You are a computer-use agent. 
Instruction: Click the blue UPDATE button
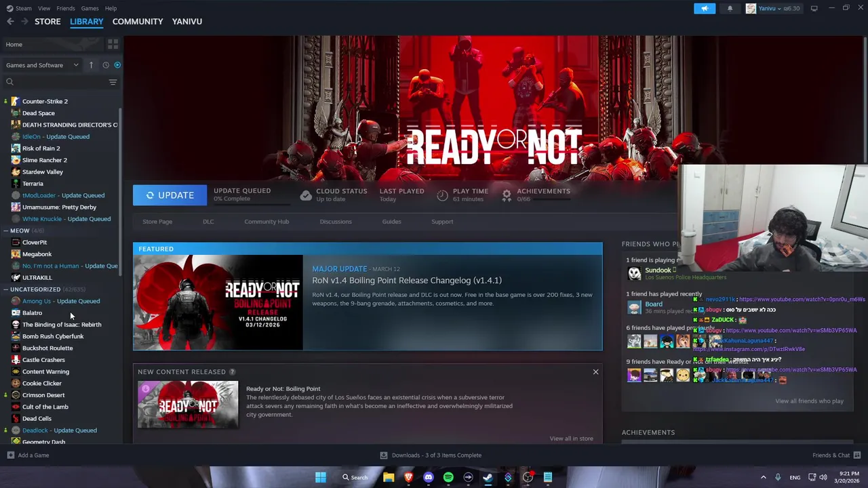pos(170,195)
